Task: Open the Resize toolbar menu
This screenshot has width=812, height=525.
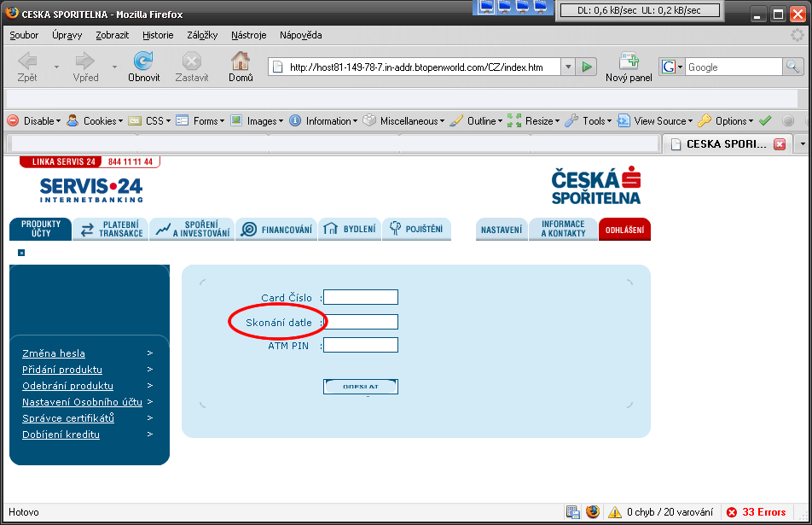Action: pyautogui.click(x=533, y=120)
